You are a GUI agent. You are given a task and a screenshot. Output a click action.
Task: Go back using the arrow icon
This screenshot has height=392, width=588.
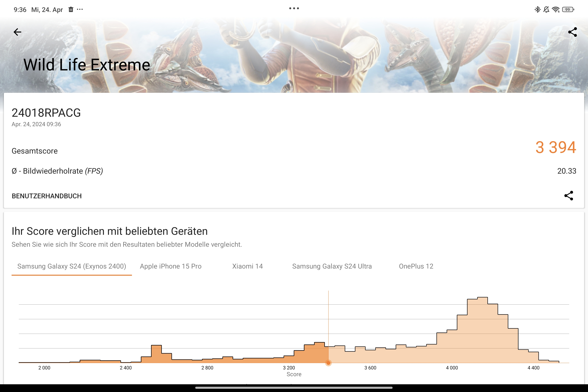(x=17, y=32)
